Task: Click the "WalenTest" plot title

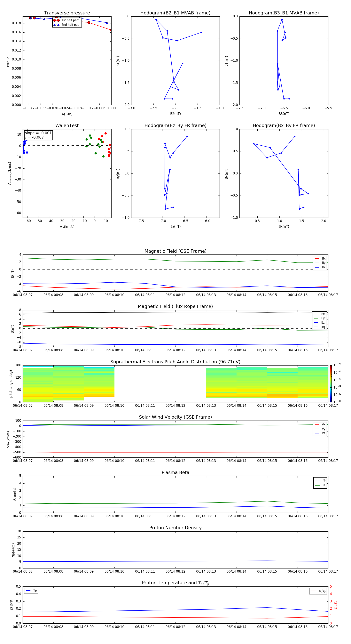Action: click(67, 125)
